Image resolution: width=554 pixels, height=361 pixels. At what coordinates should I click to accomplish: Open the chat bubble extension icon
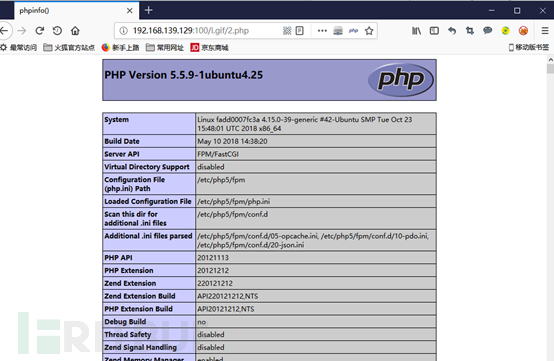488,31
